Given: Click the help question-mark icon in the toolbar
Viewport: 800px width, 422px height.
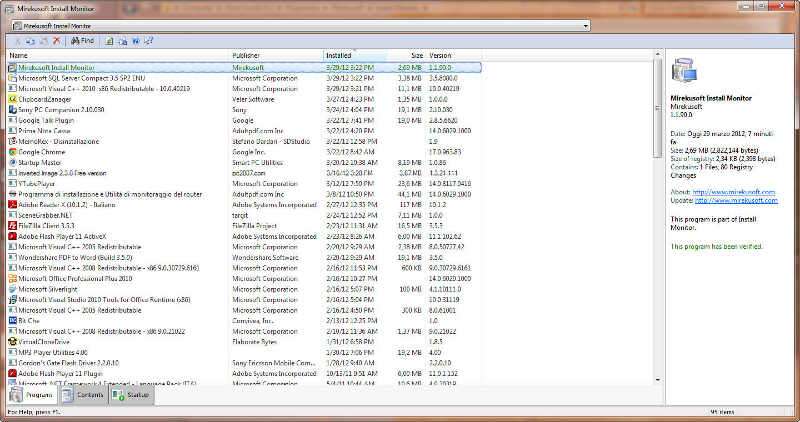Looking at the screenshot, I should click(x=148, y=41).
